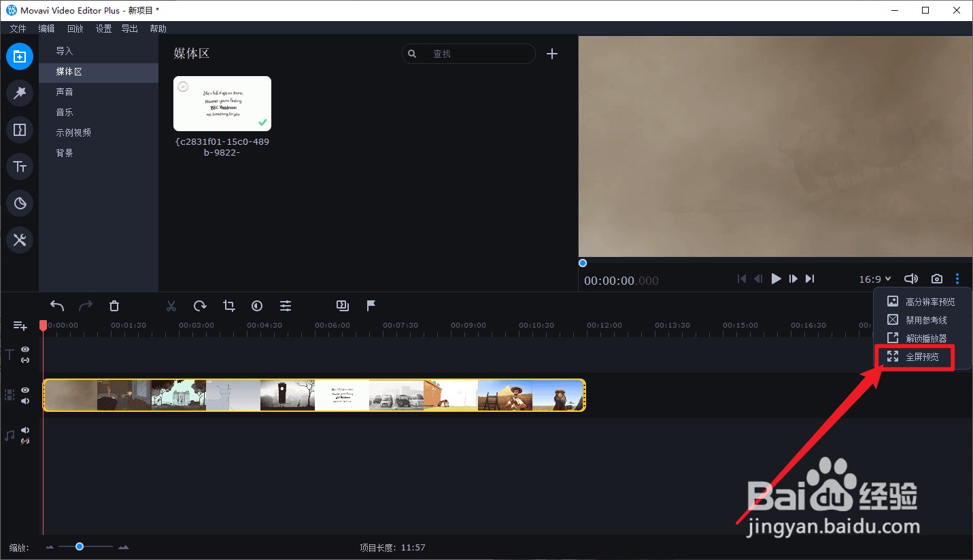Step forward one frame
The image size is (973, 560).
(x=793, y=279)
